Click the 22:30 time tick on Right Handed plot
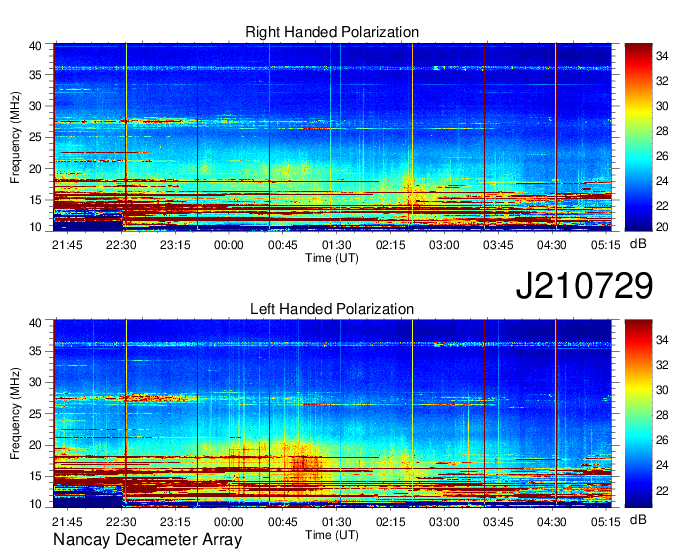The width and height of the screenshot is (680, 552). pyautogui.click(x=121, y=245)
